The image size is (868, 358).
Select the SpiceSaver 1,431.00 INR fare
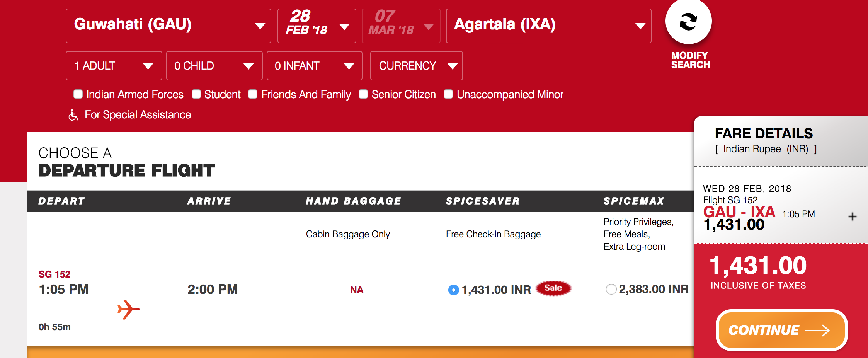pyautogui.click(x=454, y=289)
